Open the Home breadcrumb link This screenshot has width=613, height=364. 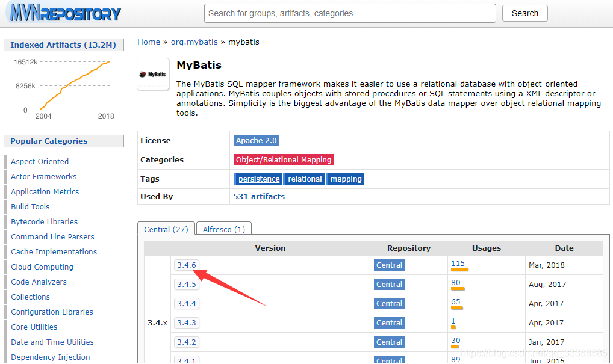(149, 42)
